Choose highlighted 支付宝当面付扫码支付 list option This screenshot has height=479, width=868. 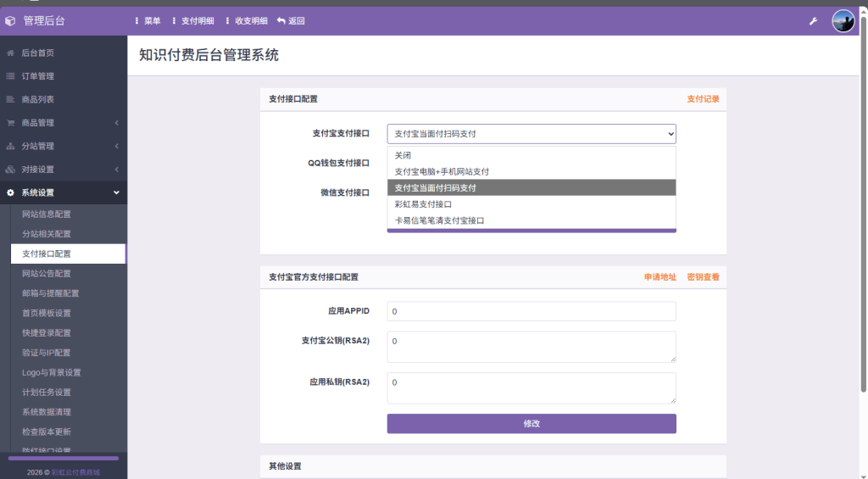coord(531,187)
